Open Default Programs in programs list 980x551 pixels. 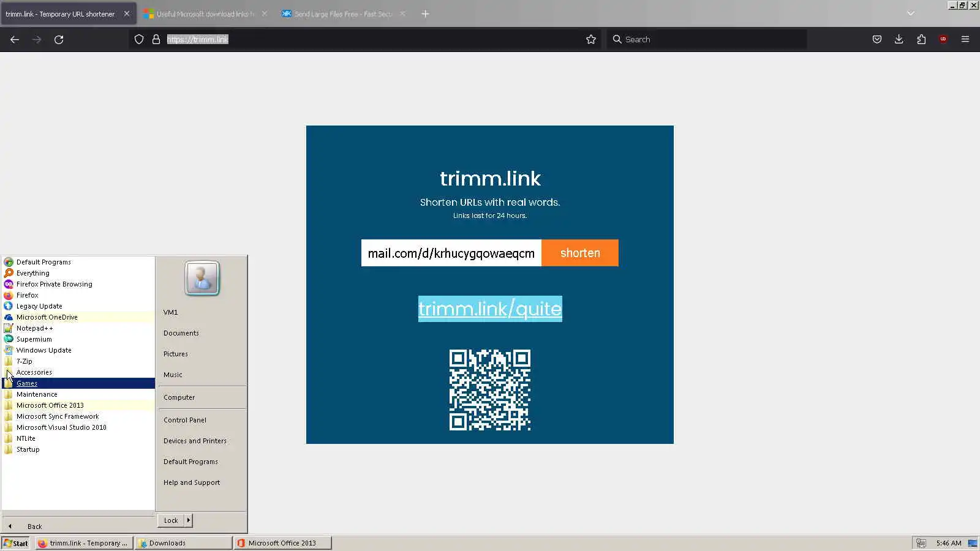pos(78,262)
